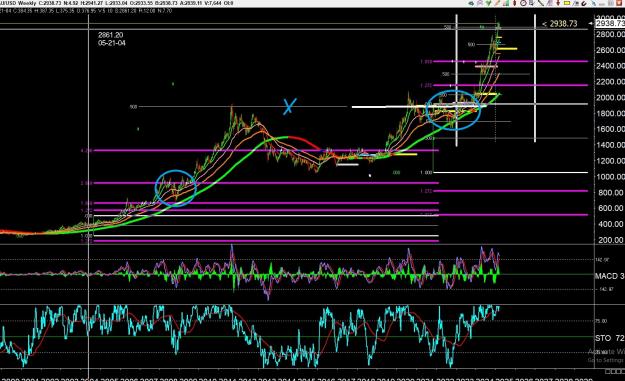Click the blue tool icon near the toolbar end
Screen dimensions: 625x381
594,3
